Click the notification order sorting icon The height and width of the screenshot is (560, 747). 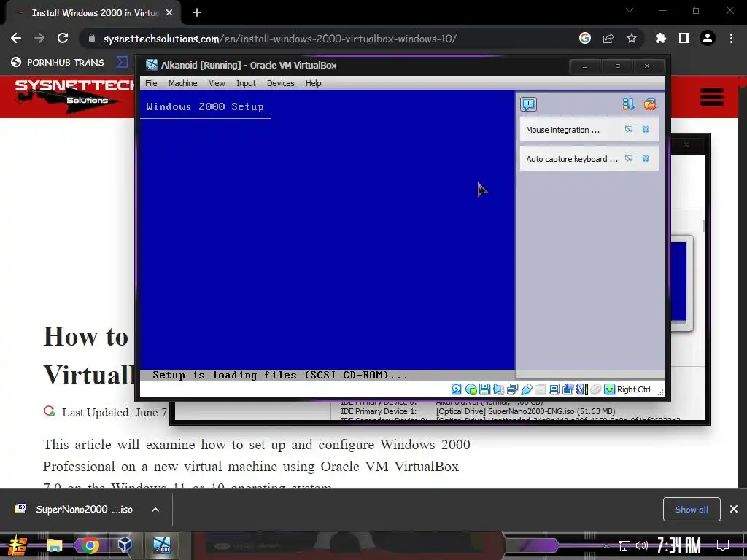628,104
